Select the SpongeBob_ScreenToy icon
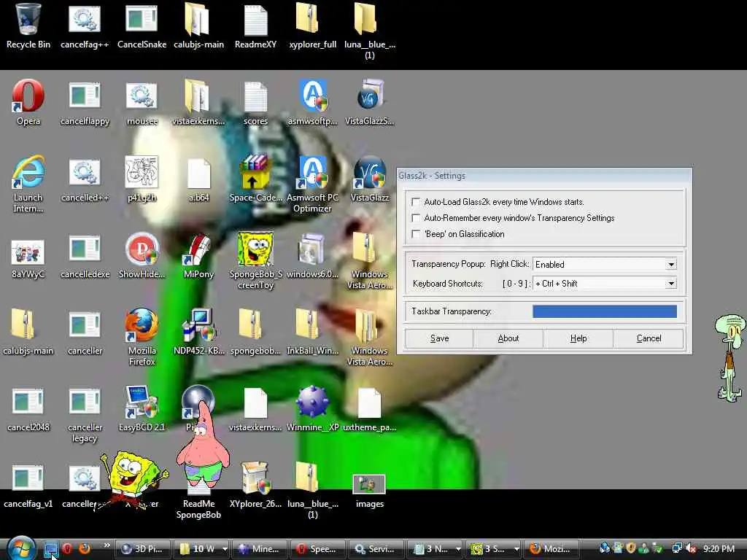Viewport: 747px width, 560px height. pos(256,260)
